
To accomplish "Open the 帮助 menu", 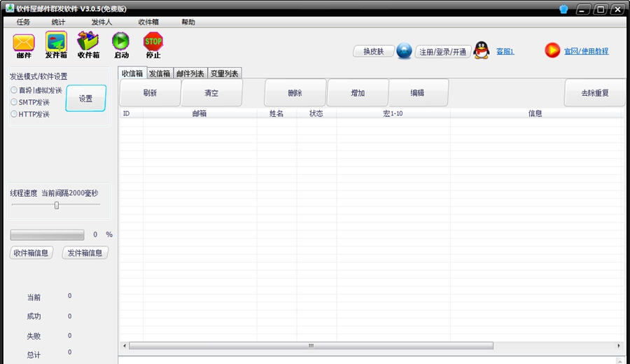I will [x=188, y=22].
